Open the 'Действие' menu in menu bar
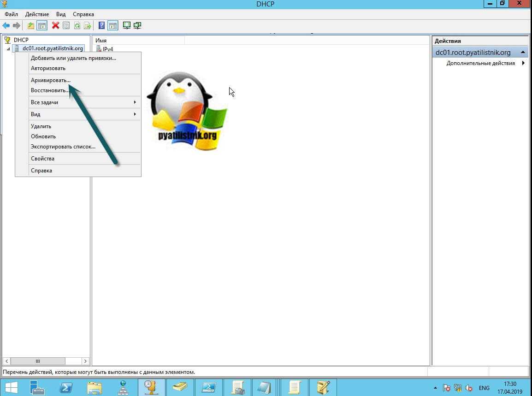The width and height of the screenshot is (532, 396). click(37, 14)
